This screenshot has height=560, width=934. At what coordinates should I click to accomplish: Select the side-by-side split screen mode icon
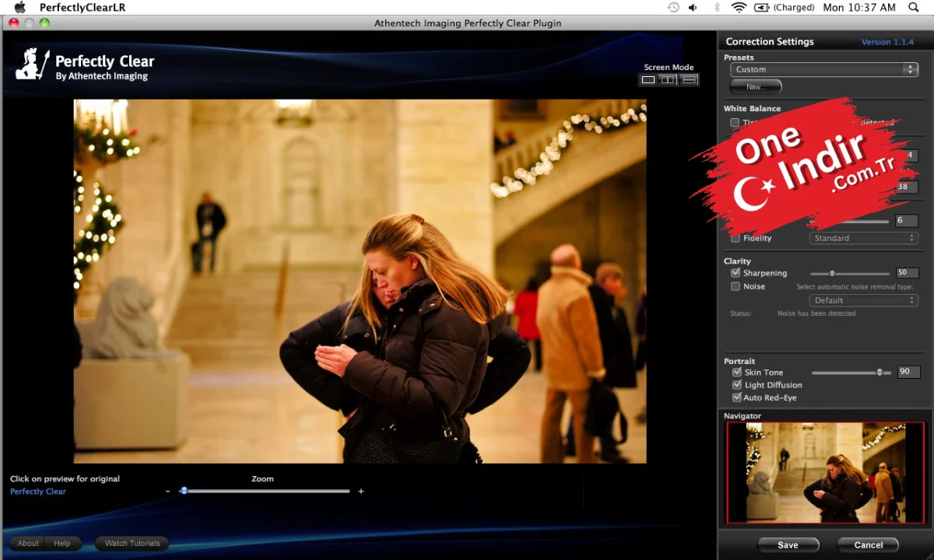[669, 80]
